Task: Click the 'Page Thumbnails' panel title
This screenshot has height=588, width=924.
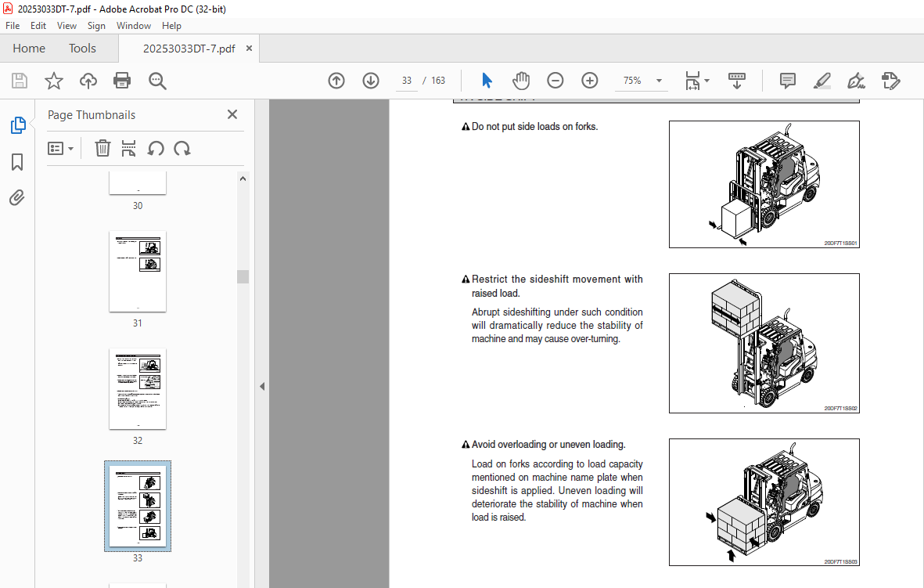Action: 92,115
